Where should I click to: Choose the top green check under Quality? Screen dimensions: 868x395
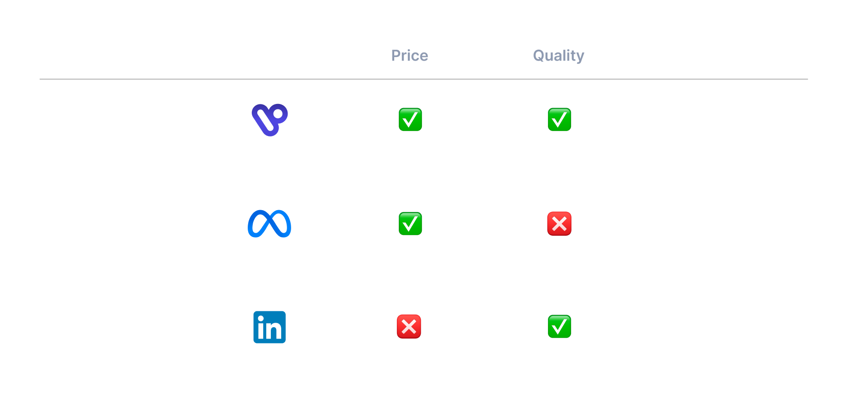pos(559,120)
